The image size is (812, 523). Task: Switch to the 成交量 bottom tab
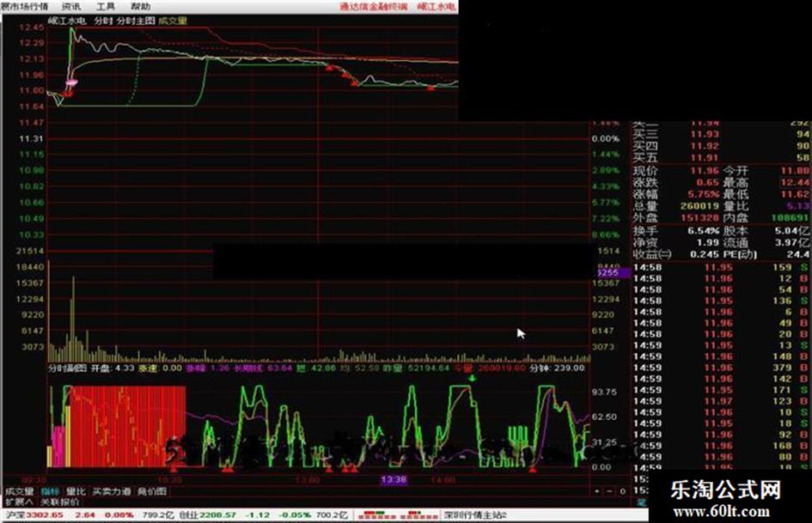pyautogui.click(x=19, y=491)
